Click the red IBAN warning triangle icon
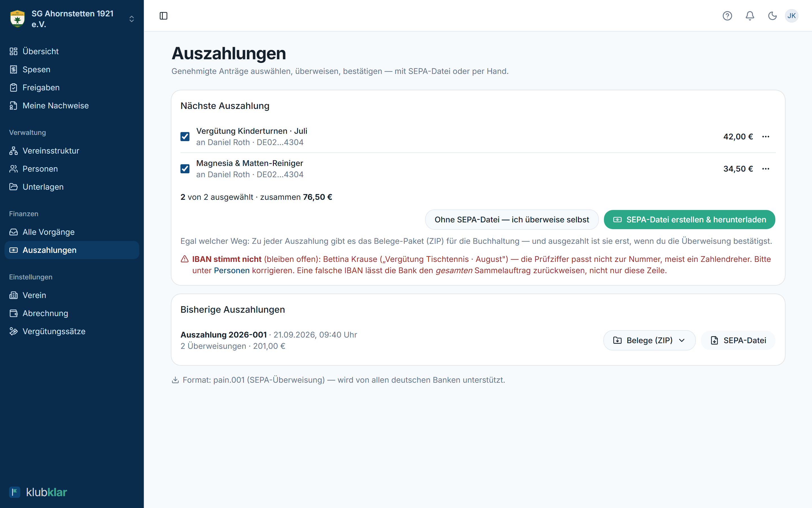The image size is (812, 508). coord(185,259)
